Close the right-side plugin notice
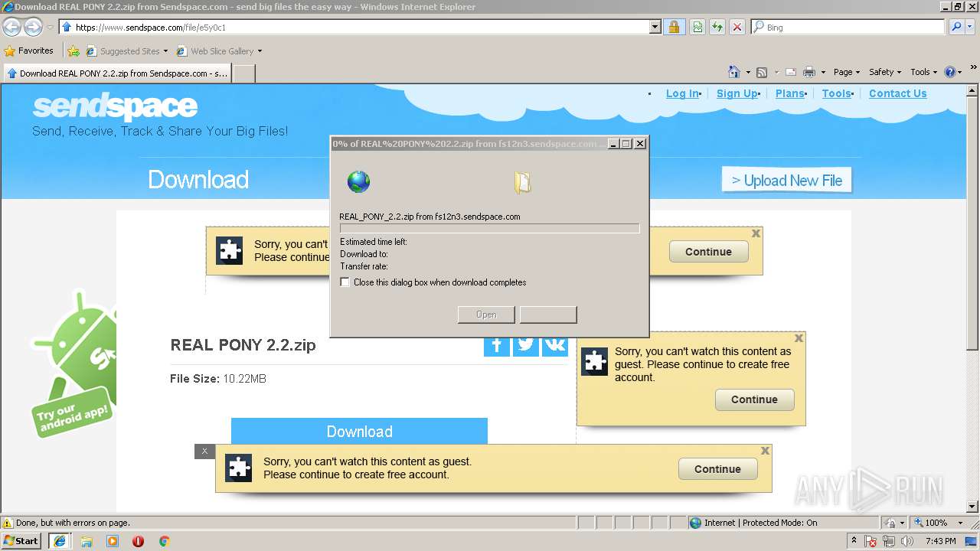Screen dimensions: 980x551 (799, 337)
